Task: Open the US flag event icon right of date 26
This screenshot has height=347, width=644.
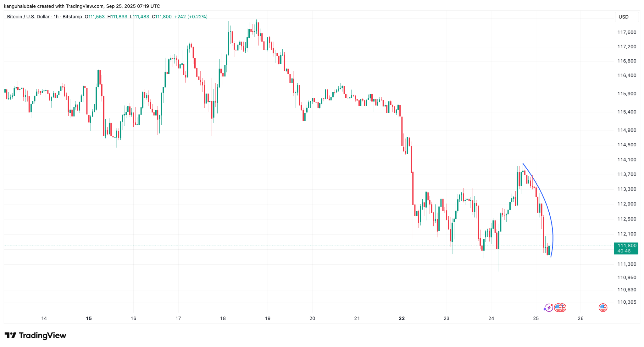Action: click(x=603, y=308)
